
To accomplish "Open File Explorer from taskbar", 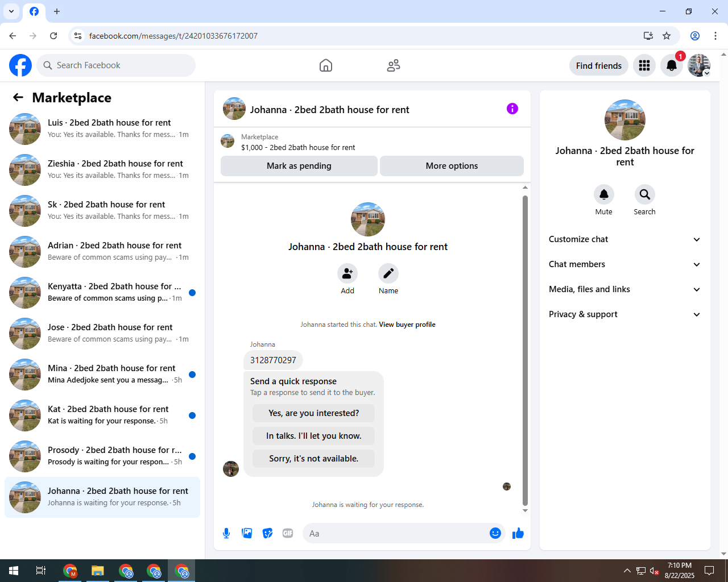I will 98,571.
